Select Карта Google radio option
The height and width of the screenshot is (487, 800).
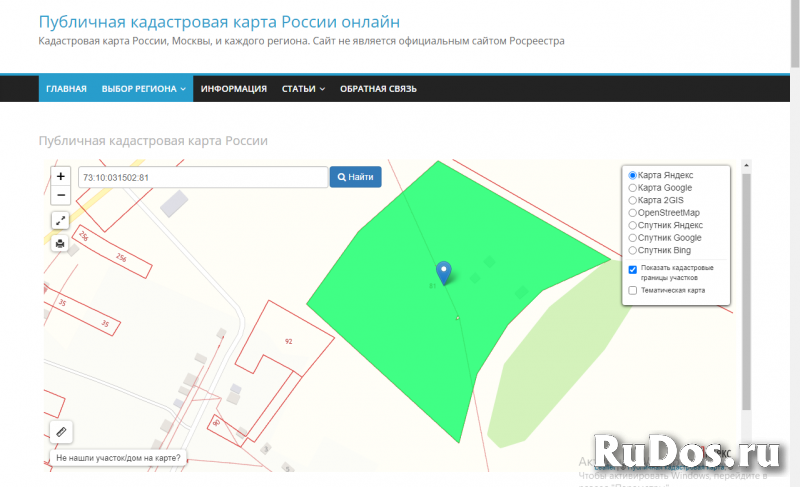point(632,188)
